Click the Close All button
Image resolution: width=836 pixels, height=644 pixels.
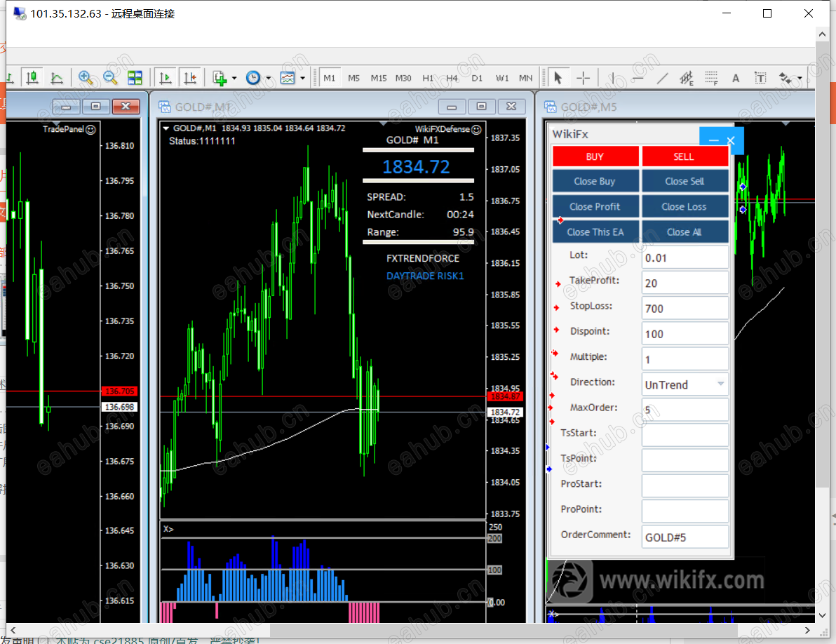(685, 232)
